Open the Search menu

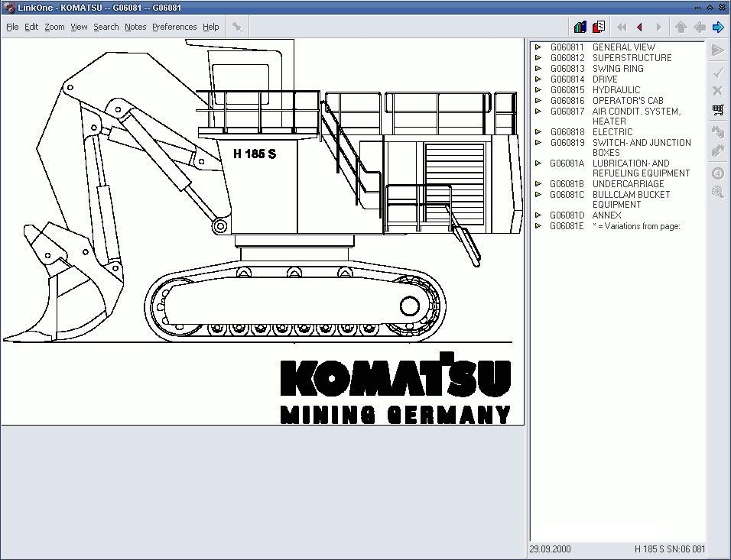[x=106, y=27]
